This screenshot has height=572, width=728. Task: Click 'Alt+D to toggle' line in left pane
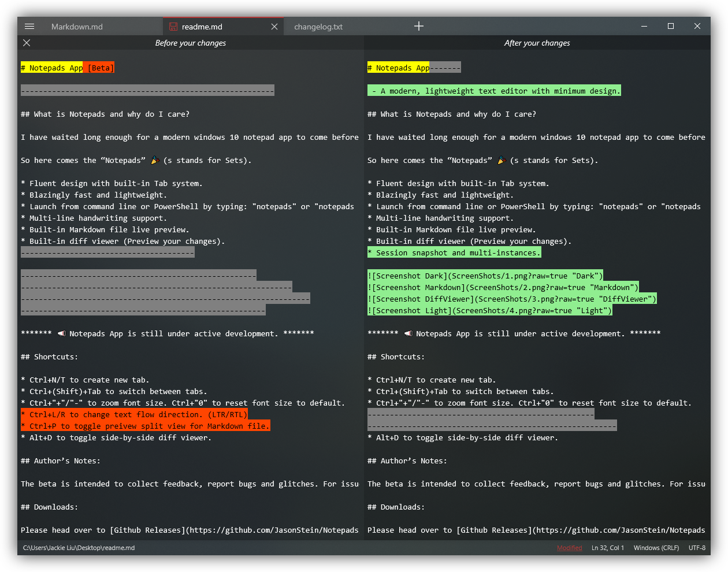coord(116,437)
